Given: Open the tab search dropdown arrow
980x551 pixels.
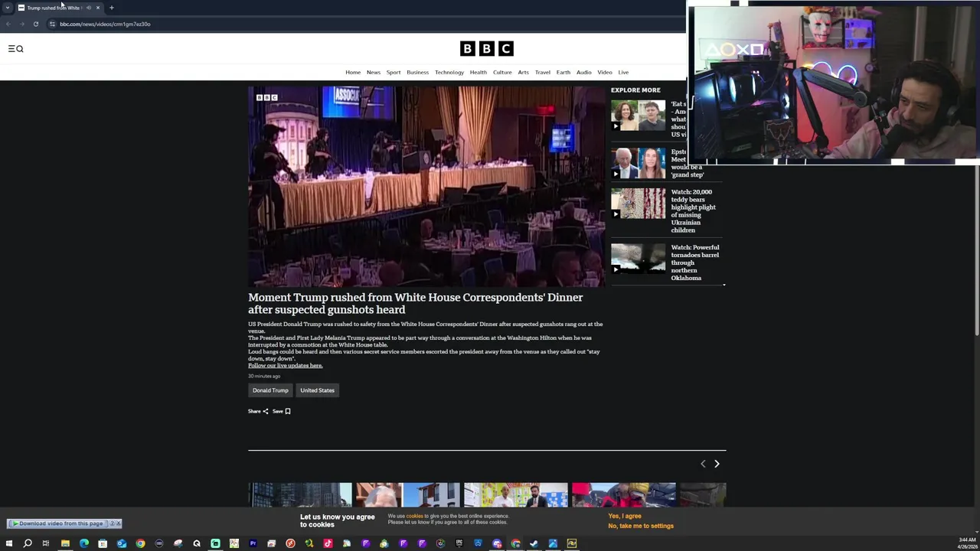Looking at the screenshot, I should pos(8,8).
